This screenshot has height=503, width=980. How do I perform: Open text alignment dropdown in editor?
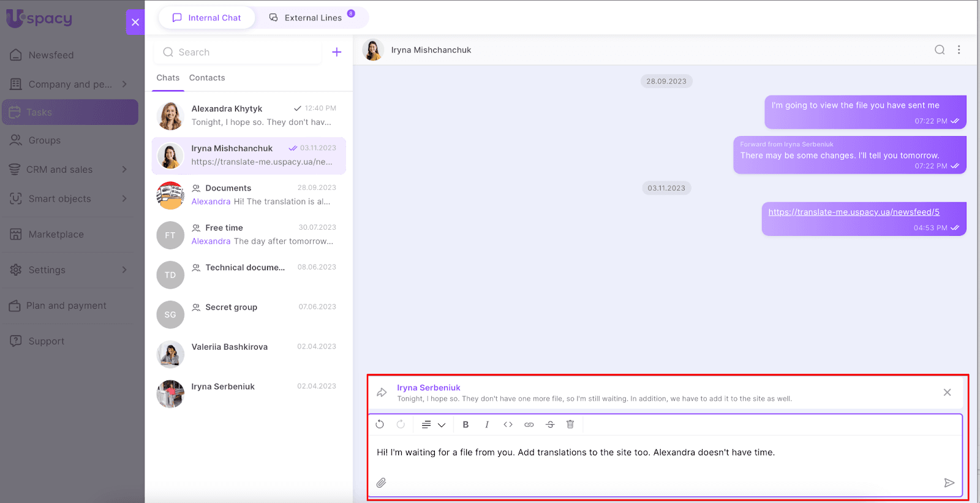433,425
